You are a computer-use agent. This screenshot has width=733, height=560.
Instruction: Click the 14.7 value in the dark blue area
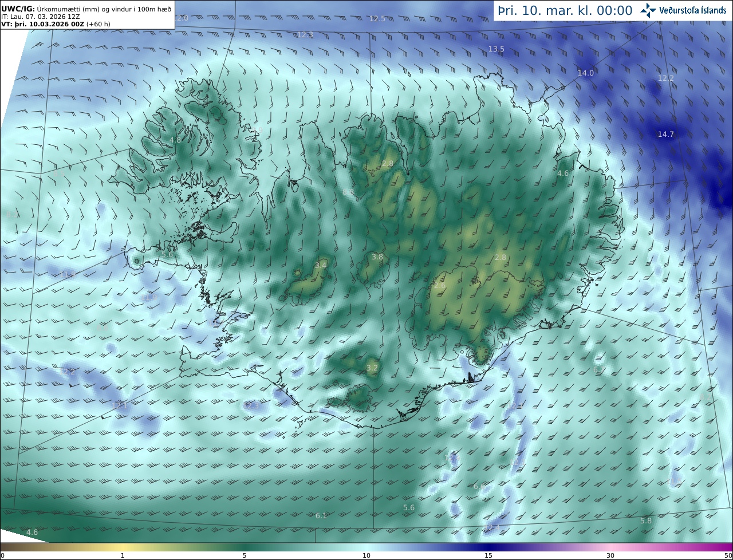click(665, 135)
